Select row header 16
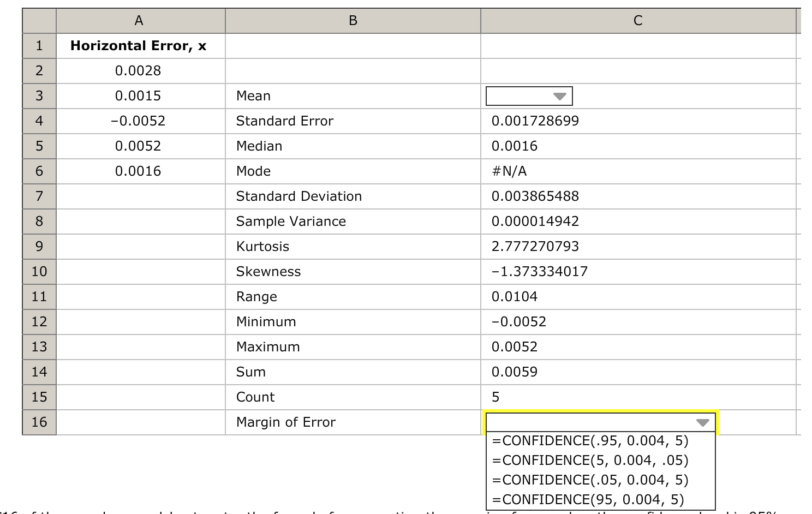Screen dimensions: 812x514 point(39,422)
